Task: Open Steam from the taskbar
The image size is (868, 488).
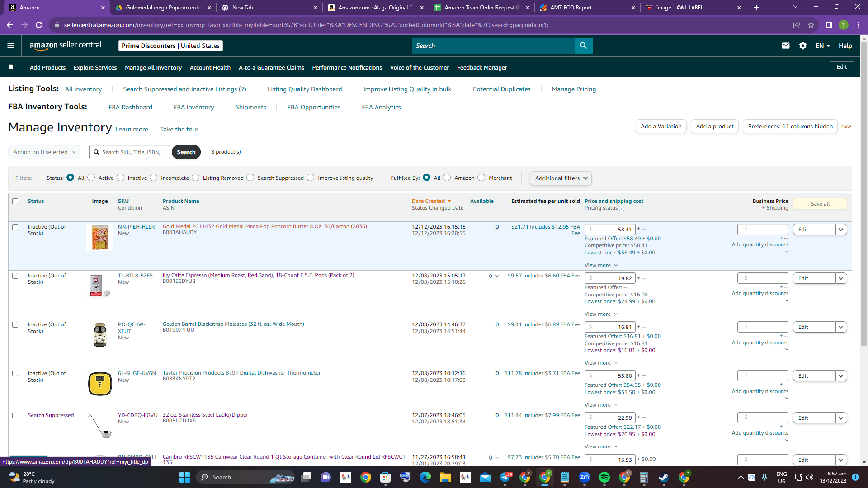Action: (x=664, y=477)
